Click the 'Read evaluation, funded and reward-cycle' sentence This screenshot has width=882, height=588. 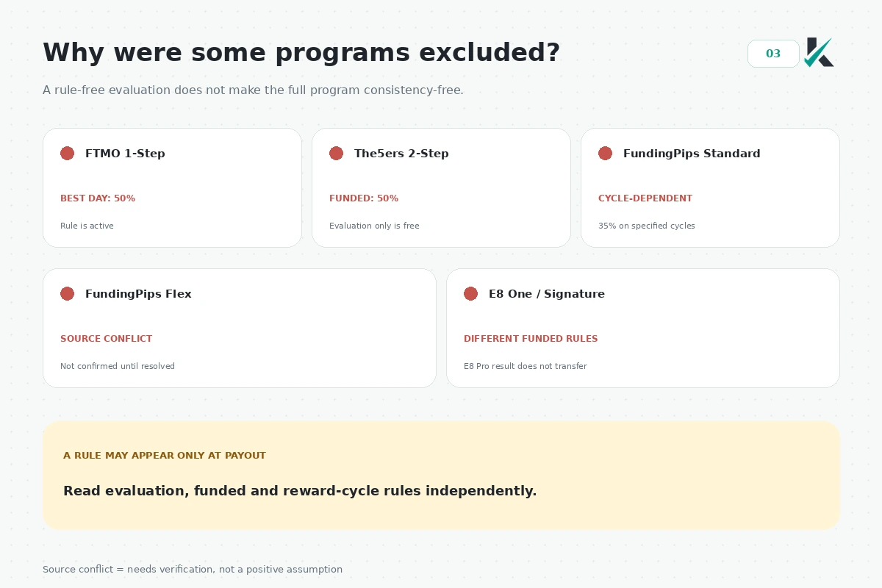click(300, 491)
